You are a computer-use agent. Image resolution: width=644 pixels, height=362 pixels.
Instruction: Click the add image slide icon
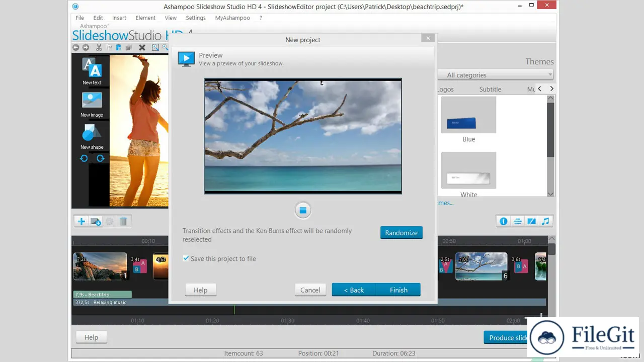[x=96, y=221]
